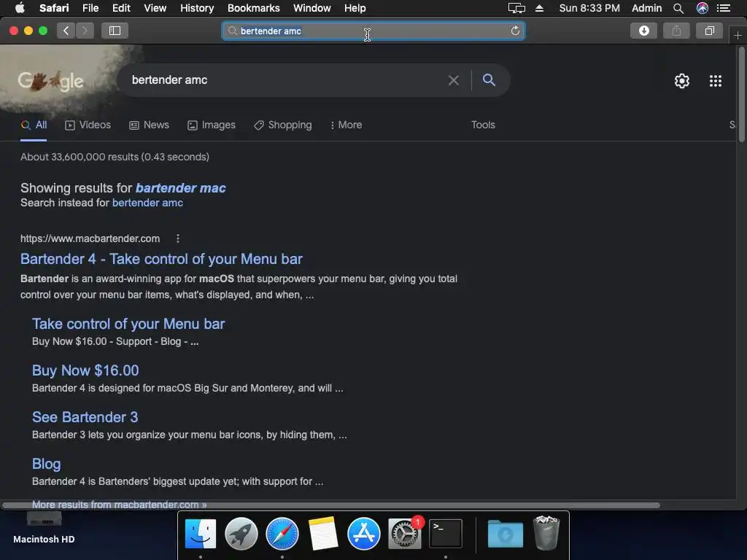The width and height of the screenshot is (747, 560).
Task: Open Finder from the Dock
Action: [x=201, y=534]
